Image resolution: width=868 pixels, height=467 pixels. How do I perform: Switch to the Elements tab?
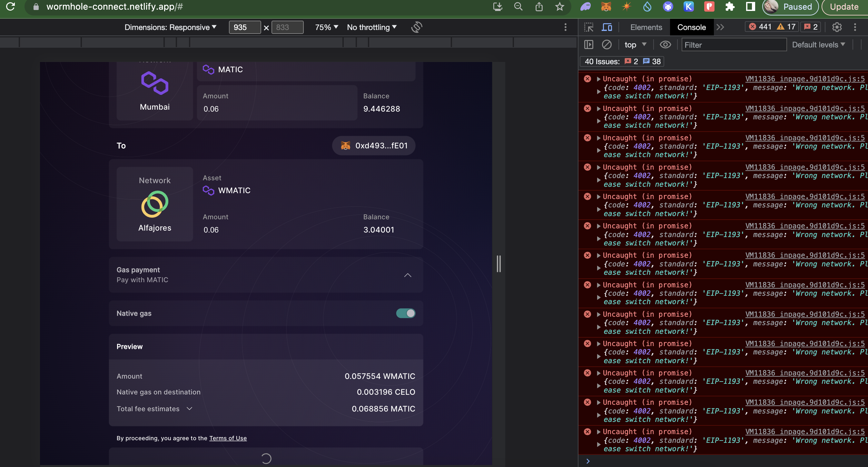pos(645,27)
